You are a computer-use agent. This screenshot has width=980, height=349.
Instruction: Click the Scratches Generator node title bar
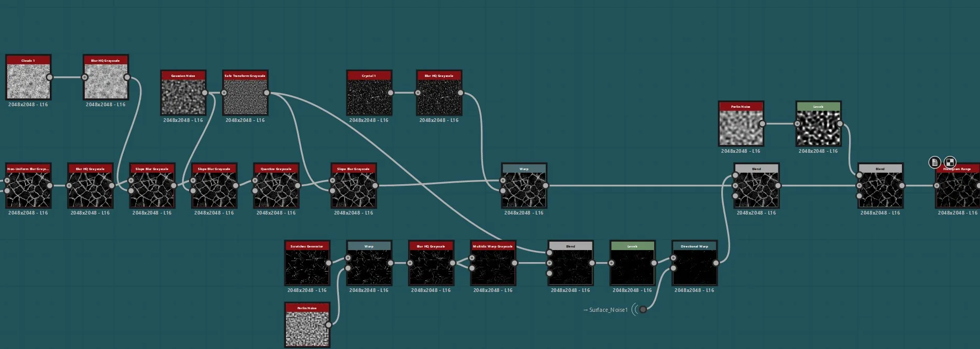(307, 246)
